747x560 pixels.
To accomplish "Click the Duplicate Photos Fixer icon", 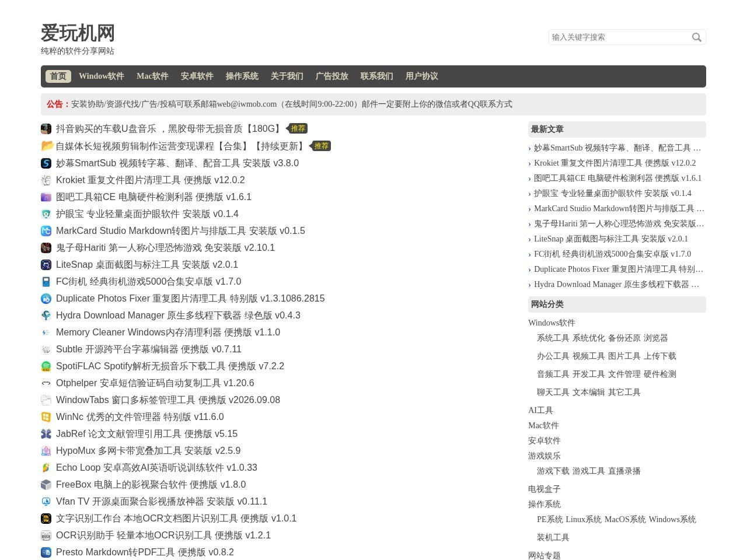I will tap(46, 299).
